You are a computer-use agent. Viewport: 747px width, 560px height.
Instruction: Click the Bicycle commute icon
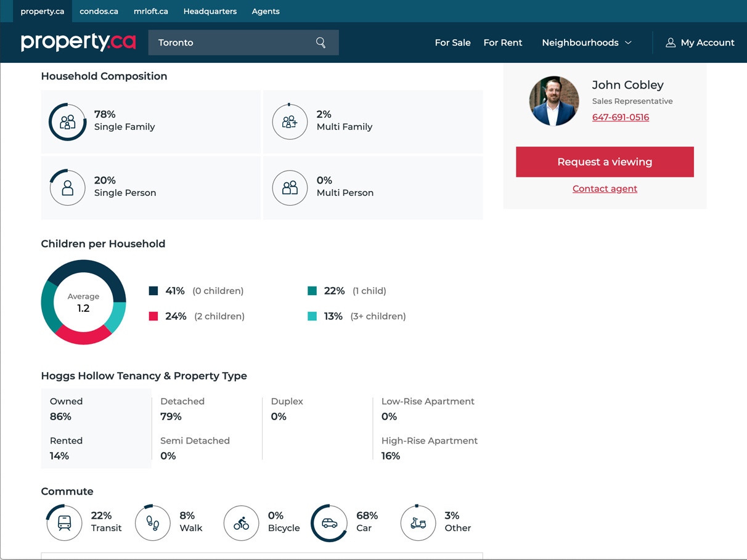point(241,523)
